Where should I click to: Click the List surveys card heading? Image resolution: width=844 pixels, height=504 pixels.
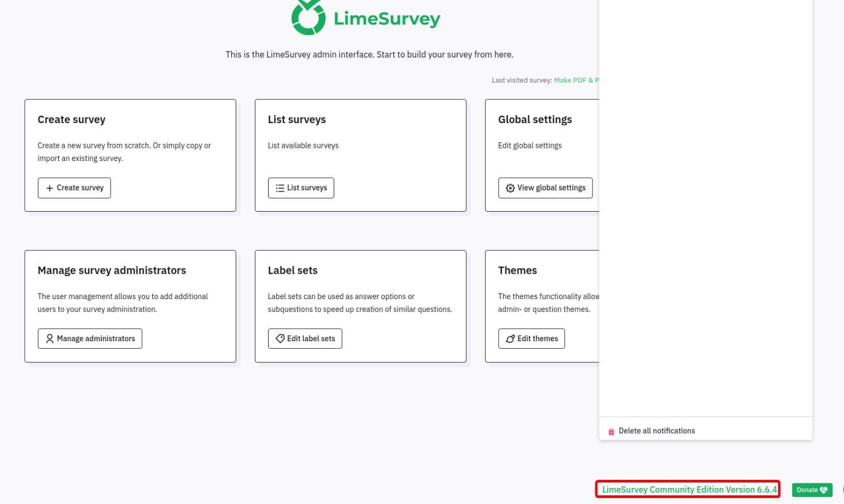click(297, 120)
